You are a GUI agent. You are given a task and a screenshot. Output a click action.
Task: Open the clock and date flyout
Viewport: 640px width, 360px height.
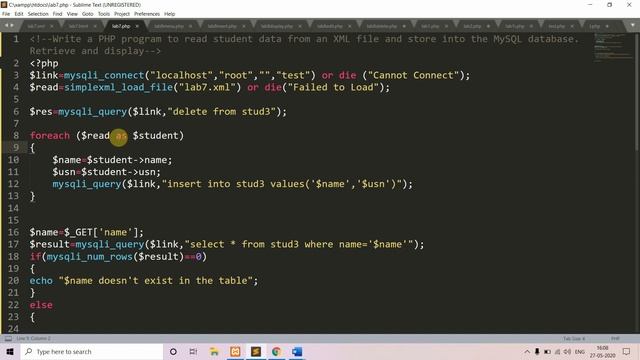tap(602, 352)
